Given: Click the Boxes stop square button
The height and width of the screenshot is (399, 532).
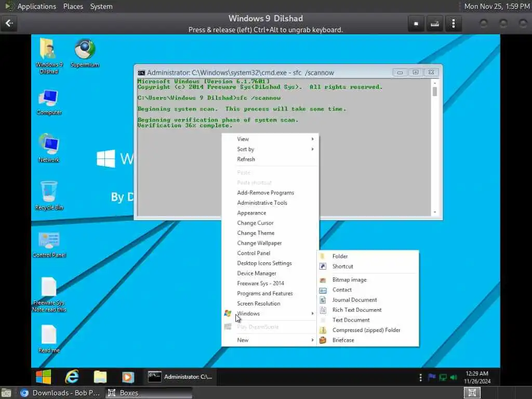Looking at the screenshot, I should [x=416, y=24].
